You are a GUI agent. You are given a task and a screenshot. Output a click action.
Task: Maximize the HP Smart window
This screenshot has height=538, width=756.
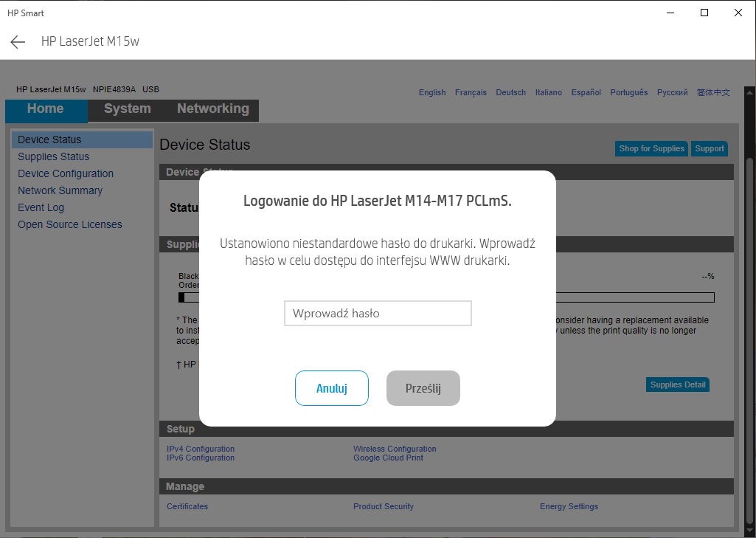point(704,13)
